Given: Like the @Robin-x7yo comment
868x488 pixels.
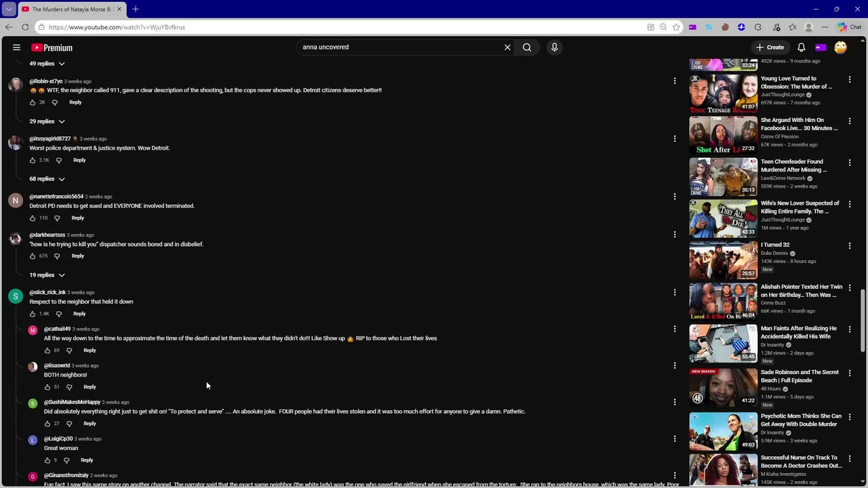Looking at the screenshot, I should (x=32, y=102).
